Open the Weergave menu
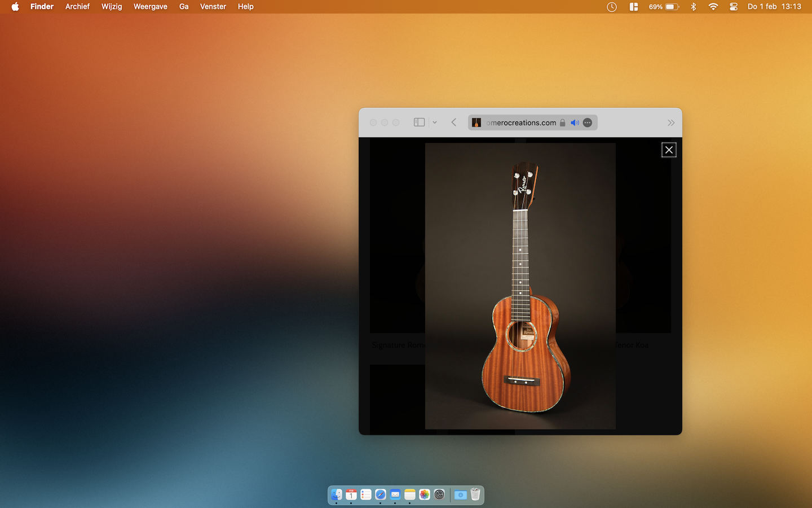The height and width of the screenshot is (508, 812). (x=151, y=7)
